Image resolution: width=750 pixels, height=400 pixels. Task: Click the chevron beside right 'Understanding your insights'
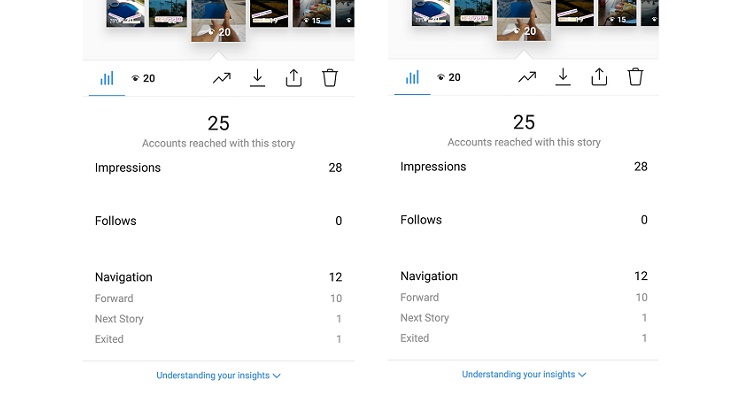pos(582,375)
